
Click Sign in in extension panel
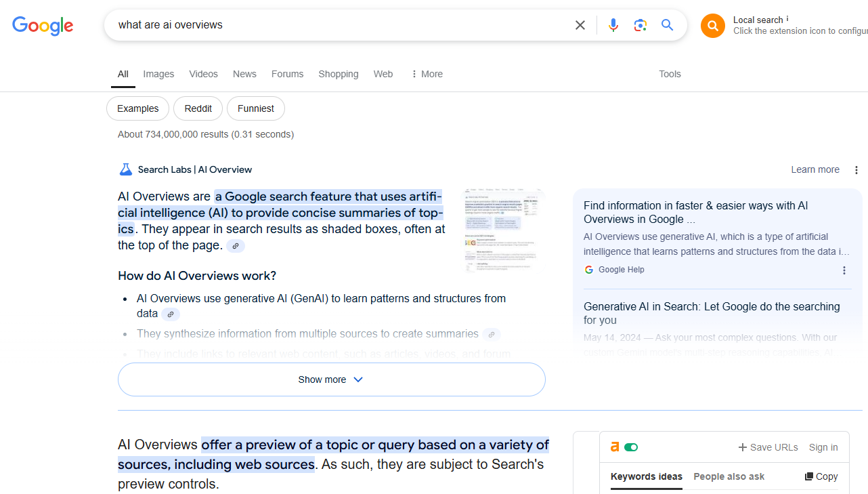(x=823, y=447)
